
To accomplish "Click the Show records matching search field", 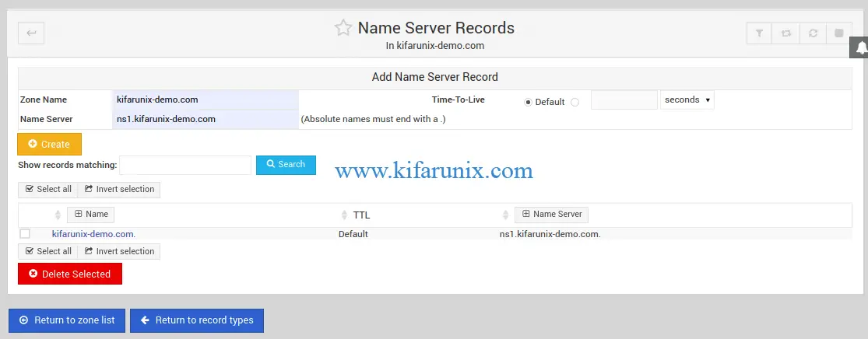I will [185, 165].
